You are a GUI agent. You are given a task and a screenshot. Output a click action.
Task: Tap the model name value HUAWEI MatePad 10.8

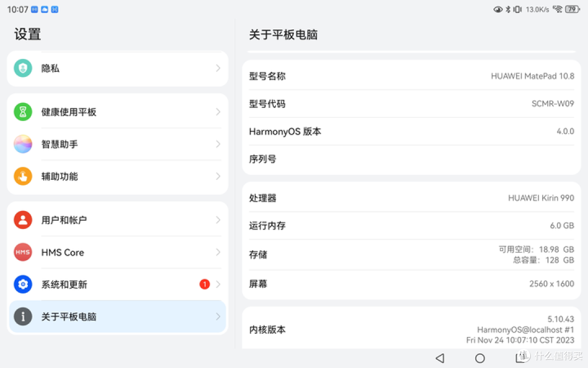point(532,76)
